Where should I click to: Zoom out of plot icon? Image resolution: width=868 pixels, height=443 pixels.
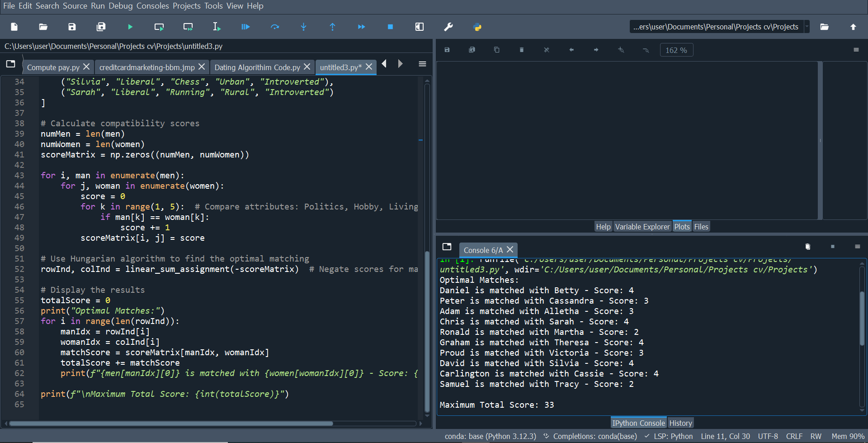click(646, 50)
